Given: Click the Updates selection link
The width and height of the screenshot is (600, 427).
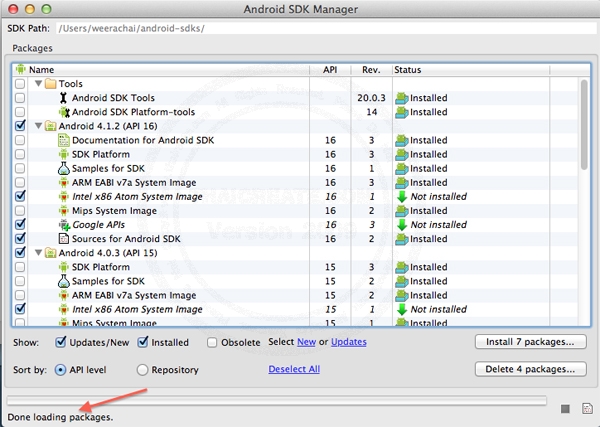Looking at the screenshot, I should 349,342.
